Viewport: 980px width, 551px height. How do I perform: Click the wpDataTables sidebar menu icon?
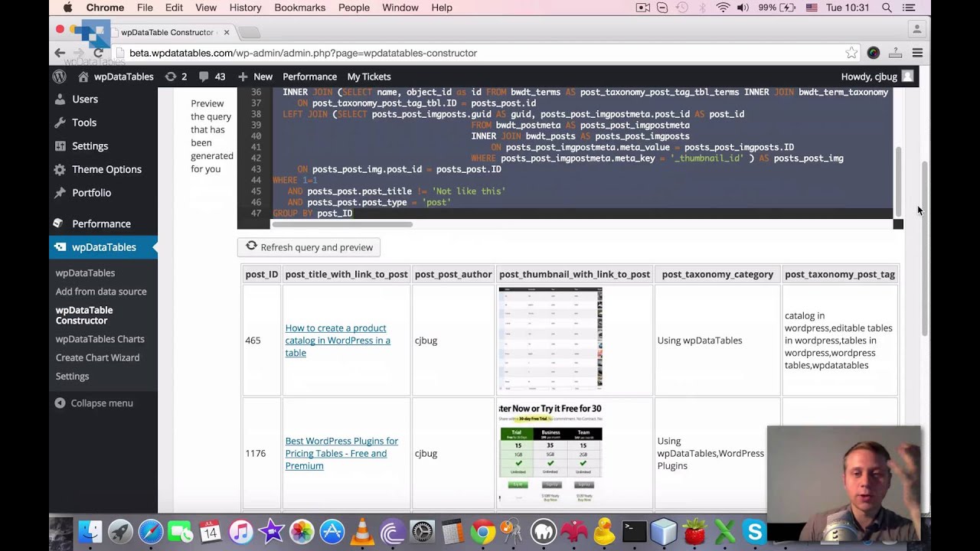coord(60,247)
